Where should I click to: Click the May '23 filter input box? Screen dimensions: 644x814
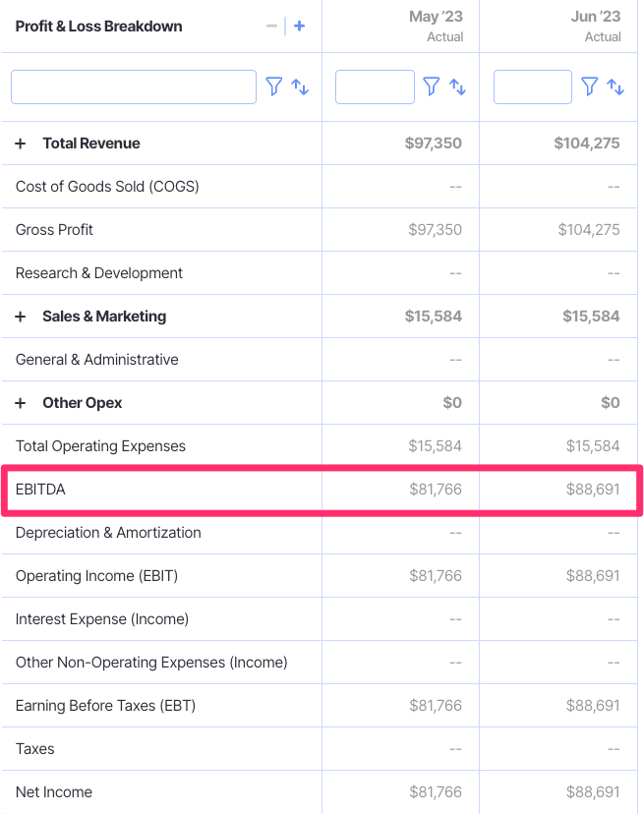click(375, 87)
